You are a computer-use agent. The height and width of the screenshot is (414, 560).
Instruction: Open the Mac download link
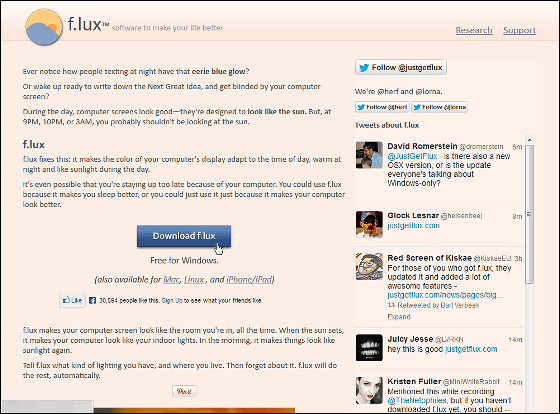coord(171,279)
